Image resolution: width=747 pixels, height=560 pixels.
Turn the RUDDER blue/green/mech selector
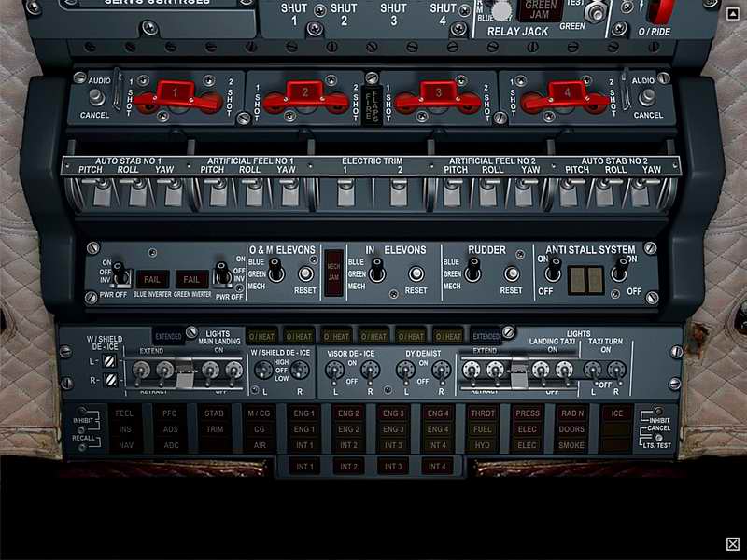472,270
